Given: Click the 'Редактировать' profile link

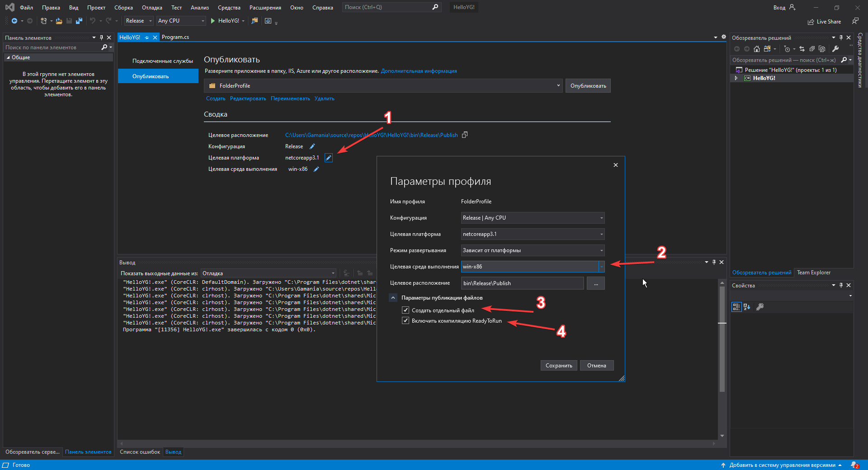Looking at the screenshot, I should (248, 99).
